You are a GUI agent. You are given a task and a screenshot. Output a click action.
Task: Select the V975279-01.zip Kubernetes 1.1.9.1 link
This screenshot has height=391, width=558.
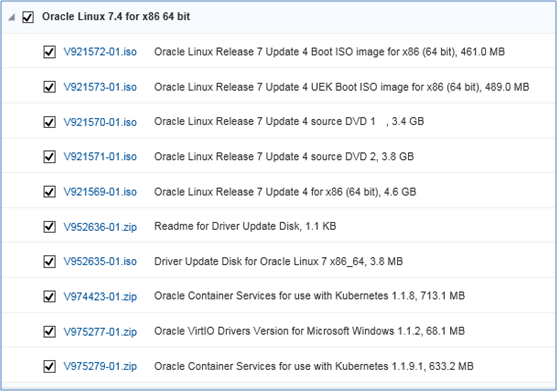click(100, 366)
